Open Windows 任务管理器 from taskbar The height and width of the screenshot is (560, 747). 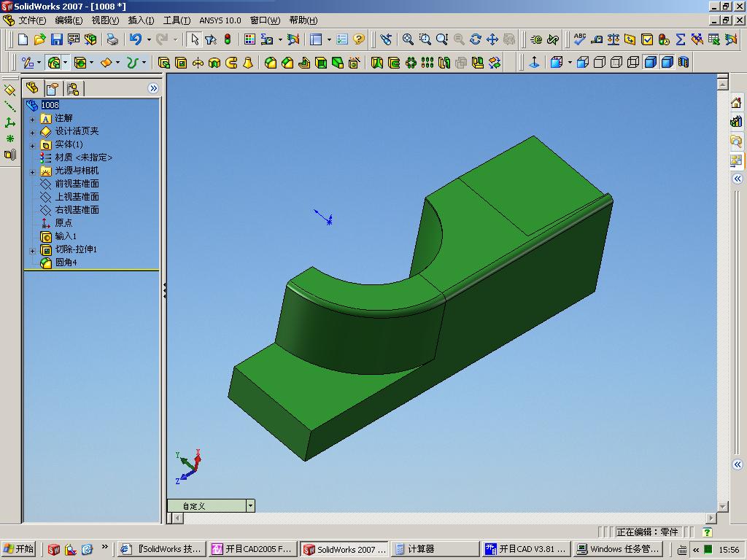[x=619, y=549]
